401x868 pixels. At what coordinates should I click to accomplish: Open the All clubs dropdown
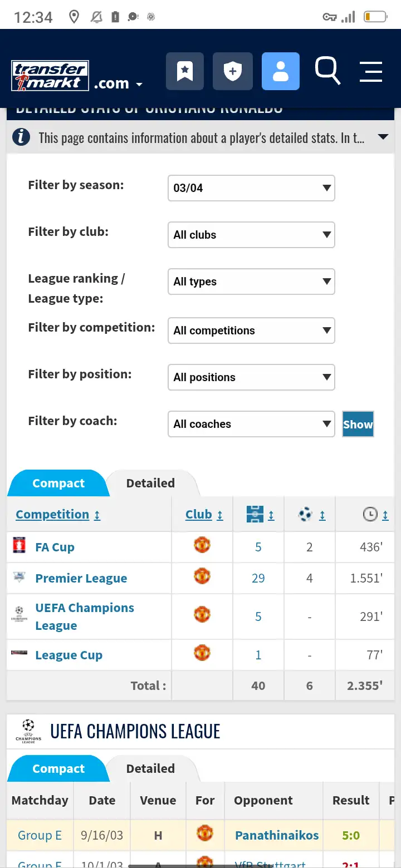[251, 235]
